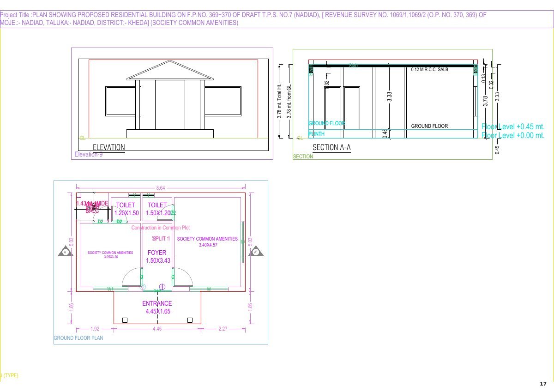Select the purple Elevation-9 label
Viewport: 554px width, 392px height.
click(x=88, y=155)
